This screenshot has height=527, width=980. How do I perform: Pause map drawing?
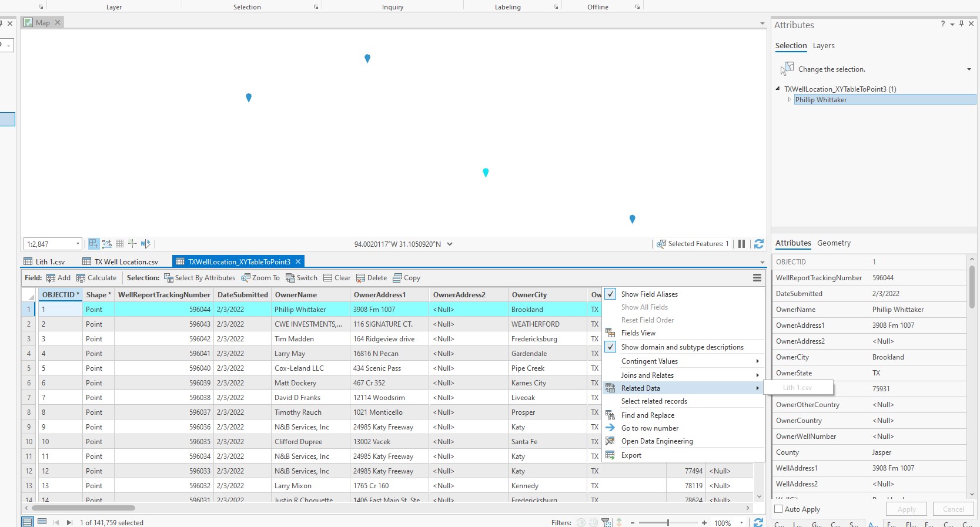tap(742, 244)
